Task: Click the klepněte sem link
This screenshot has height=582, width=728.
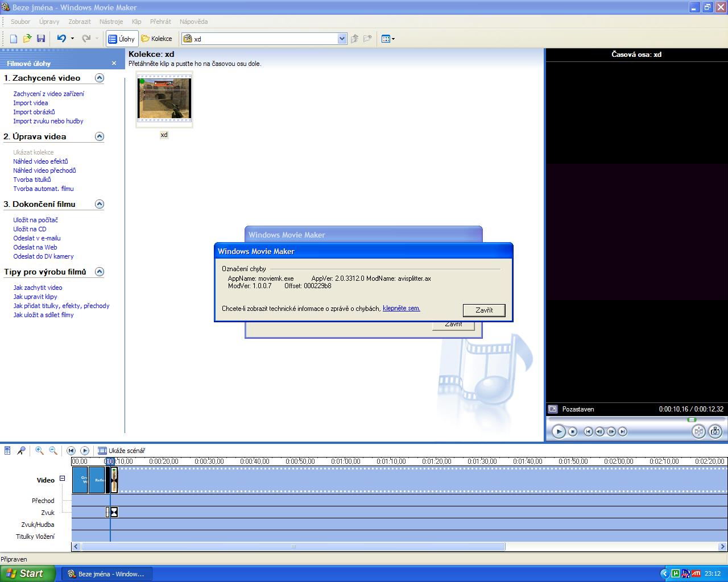Action: [401, 308]
